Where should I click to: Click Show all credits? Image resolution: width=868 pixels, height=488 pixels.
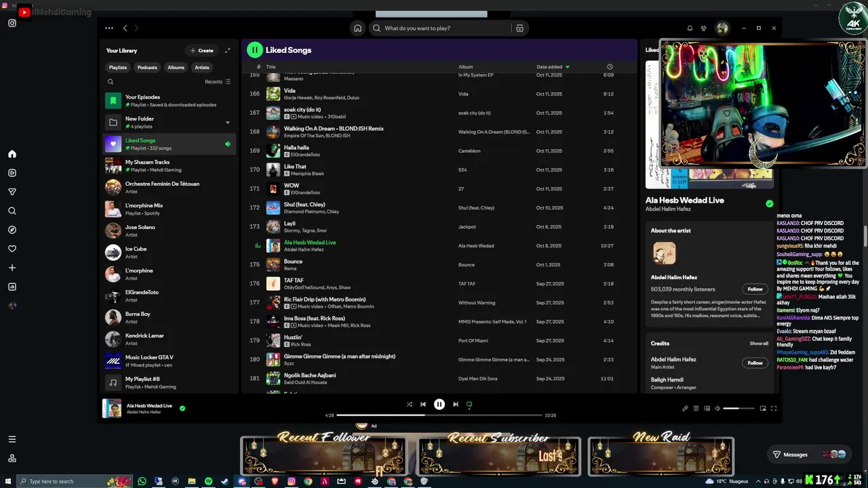click(759, 344)
